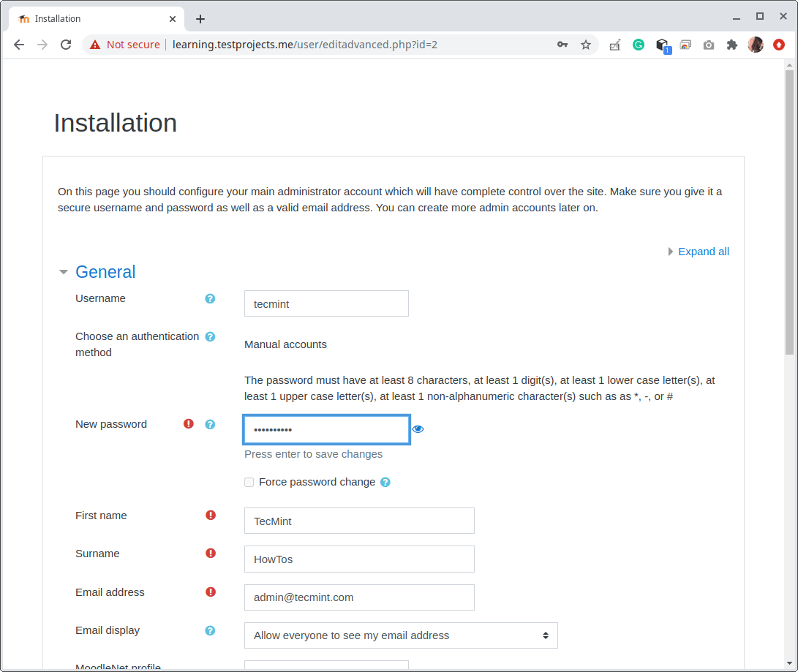This screenshot has width=798, height=672.
Task: Click the cast/screen extension icon
Action: (x=685, y=45)
